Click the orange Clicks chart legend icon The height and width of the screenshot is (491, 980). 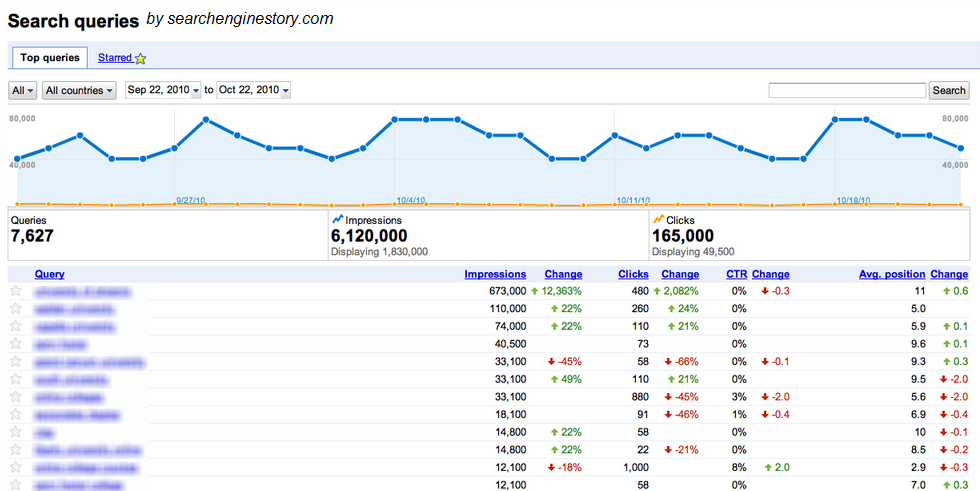point(658,219)
